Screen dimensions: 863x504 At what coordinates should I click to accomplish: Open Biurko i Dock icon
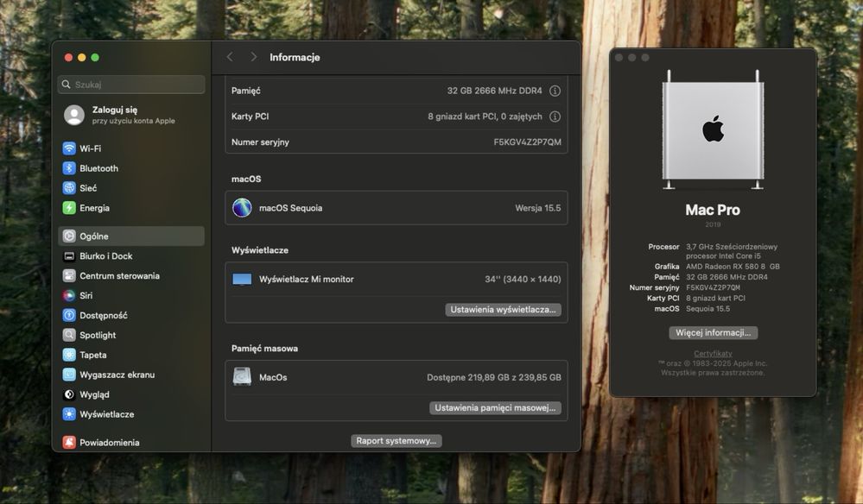(69, 256)
